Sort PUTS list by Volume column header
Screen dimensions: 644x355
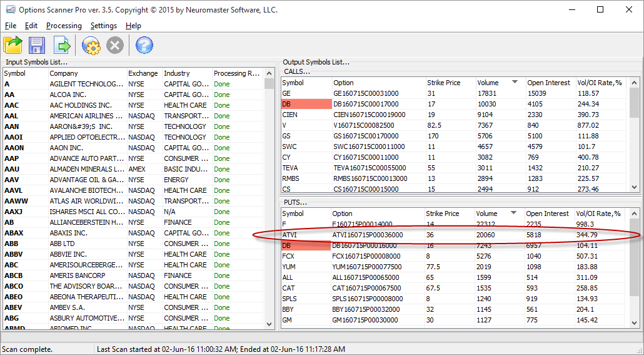pos(498,214)
